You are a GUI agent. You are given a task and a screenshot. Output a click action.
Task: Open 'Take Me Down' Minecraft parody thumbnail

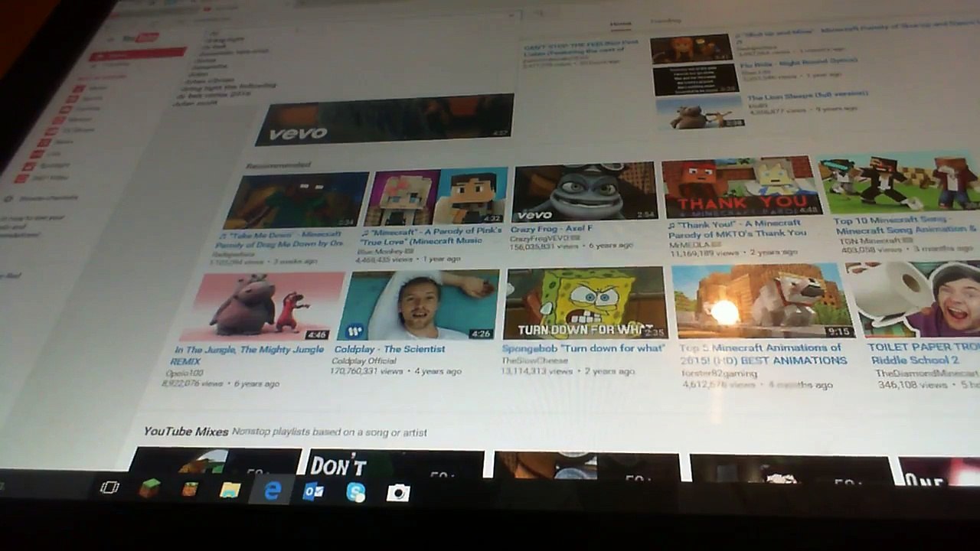[x=297, y=200]
